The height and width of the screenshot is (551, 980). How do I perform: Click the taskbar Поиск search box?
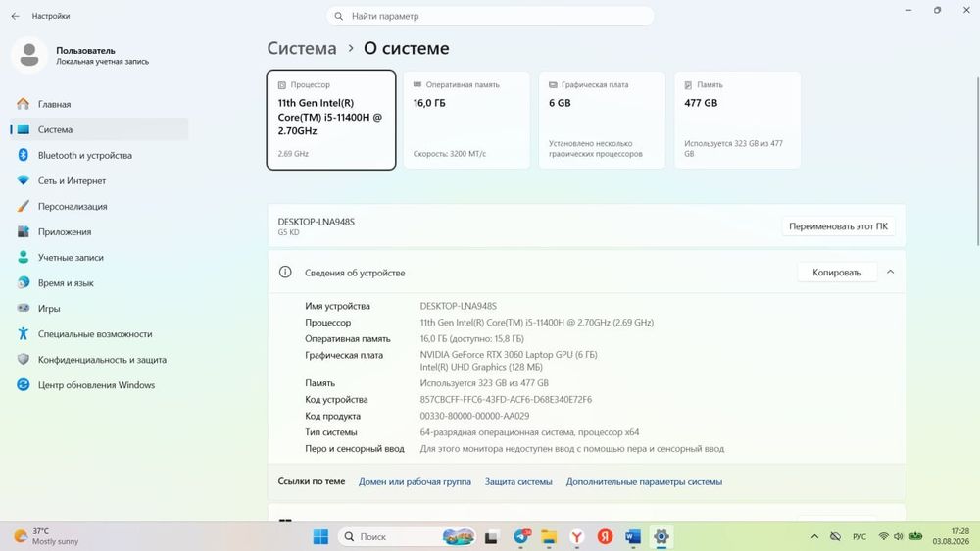tap(407, 536)
